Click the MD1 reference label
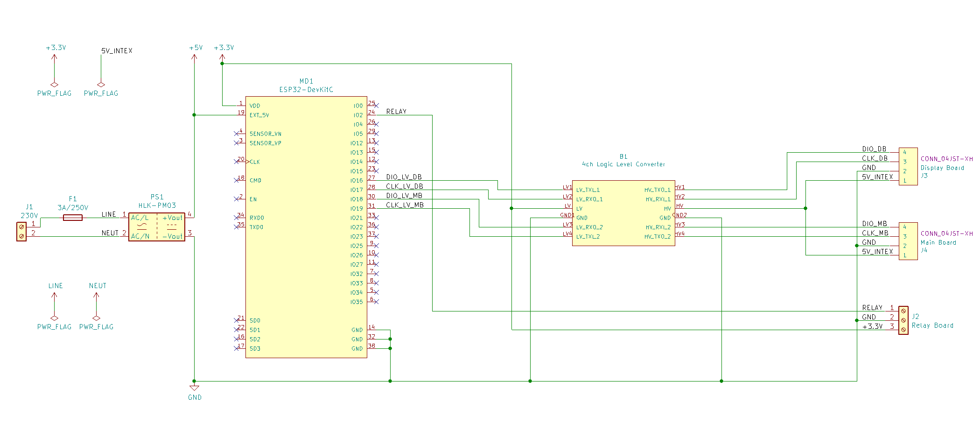The width and height of the screenshot is (980, 424). [306, 81]
